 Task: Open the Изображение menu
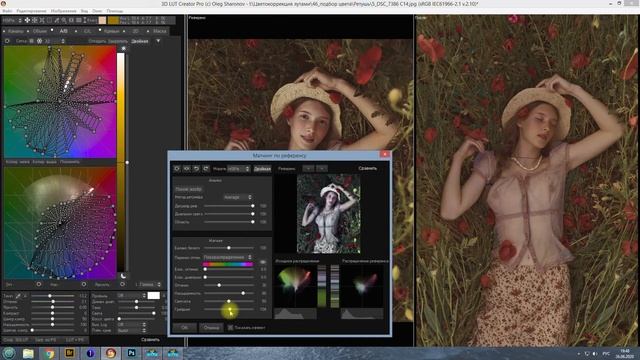click(x=64, y=11)
